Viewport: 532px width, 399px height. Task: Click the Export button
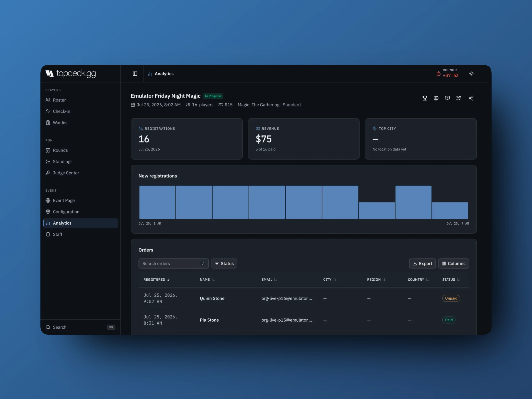coord(422,263)
